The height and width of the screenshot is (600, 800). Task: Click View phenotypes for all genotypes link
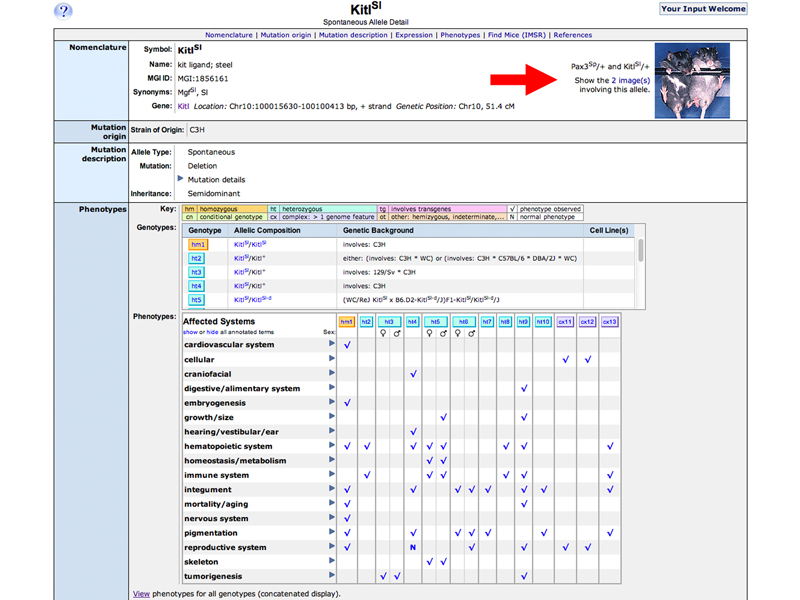point(141,594)
